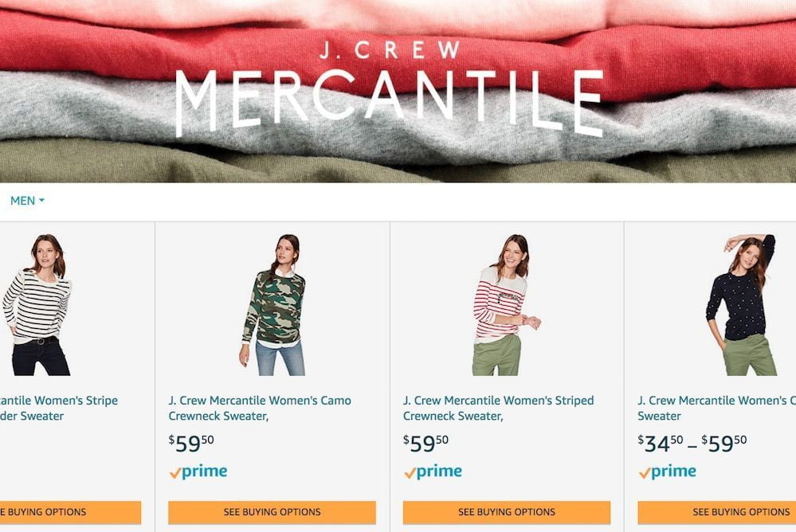The image size is (796, 532).
Task: Open the Women's Stripe sweater title link
Action: 59,408
